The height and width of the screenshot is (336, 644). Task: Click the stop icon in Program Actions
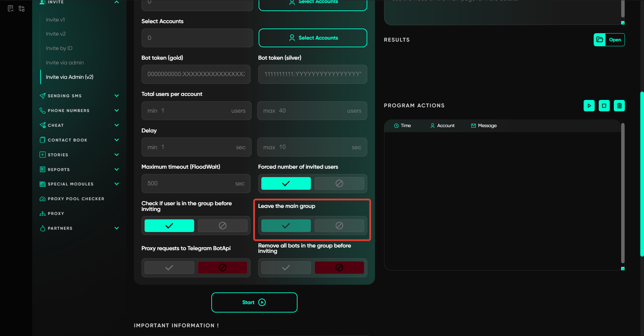[604, 106]
